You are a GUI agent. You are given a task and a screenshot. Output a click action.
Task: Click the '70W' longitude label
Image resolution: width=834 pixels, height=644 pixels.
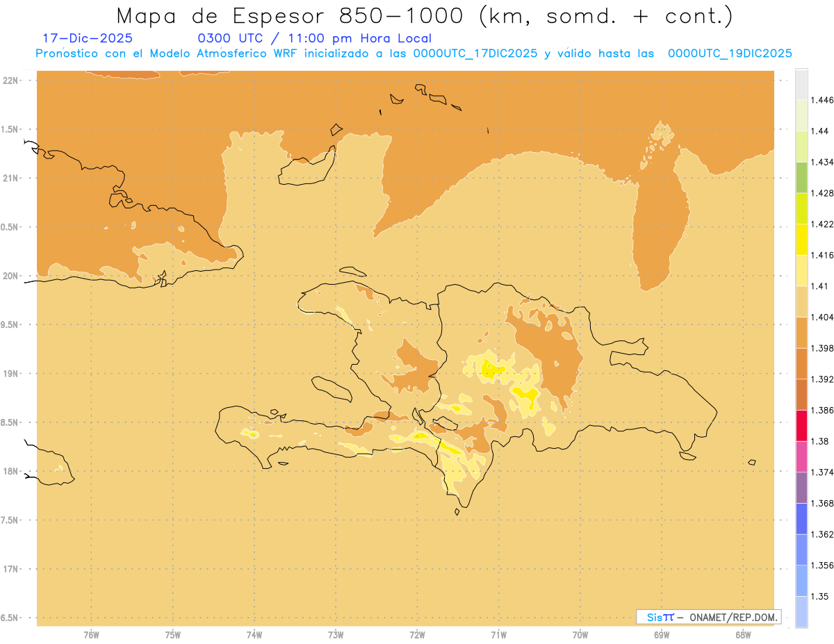tap(580, 635)
